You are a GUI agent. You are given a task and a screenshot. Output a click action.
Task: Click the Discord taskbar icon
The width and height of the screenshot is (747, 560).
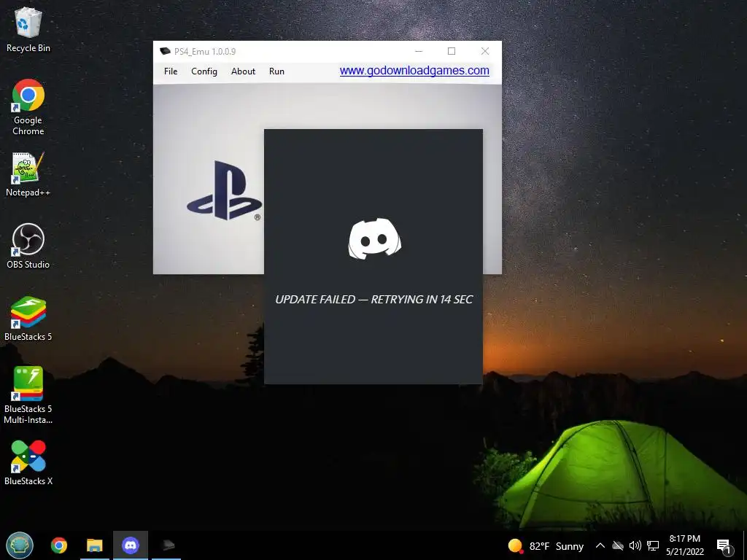tap(130, 545)
